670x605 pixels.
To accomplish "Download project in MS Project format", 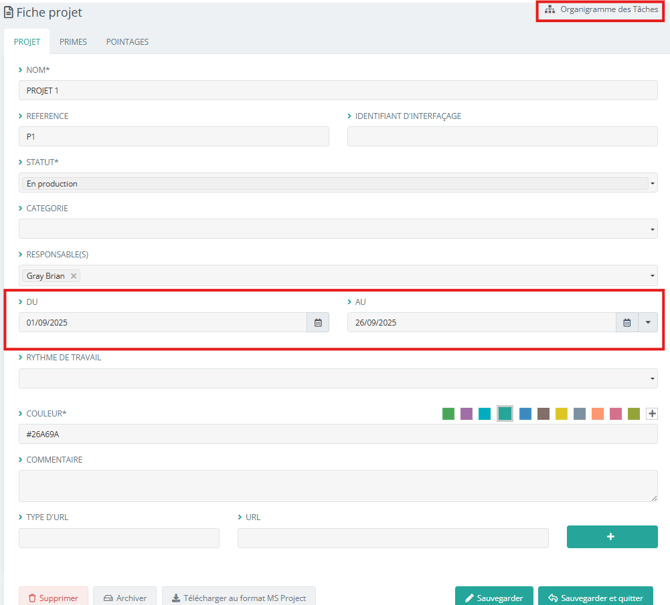I will [x=239, y=598].
